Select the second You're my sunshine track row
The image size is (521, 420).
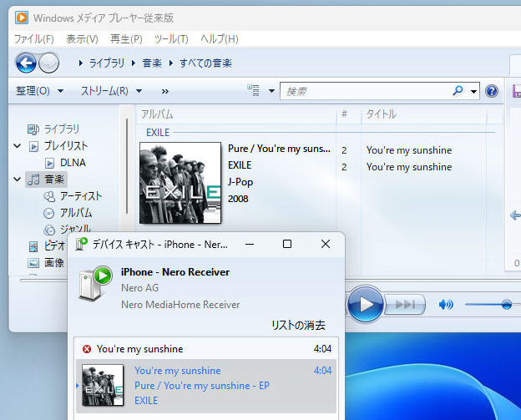click(x=408, y=167)
